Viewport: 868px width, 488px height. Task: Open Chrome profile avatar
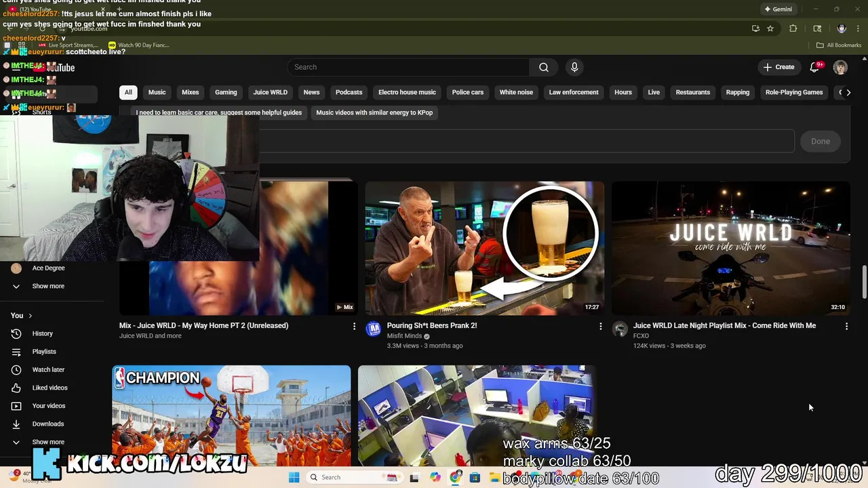[x=842, y=28]
